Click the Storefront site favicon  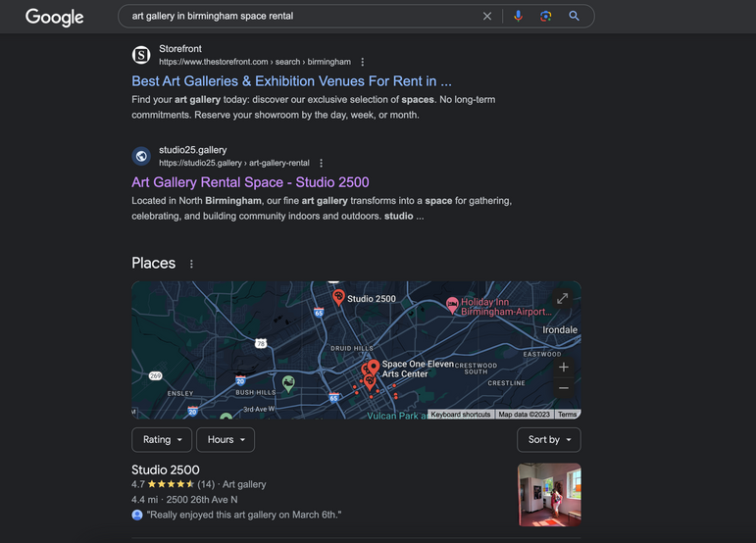(141, 55)
